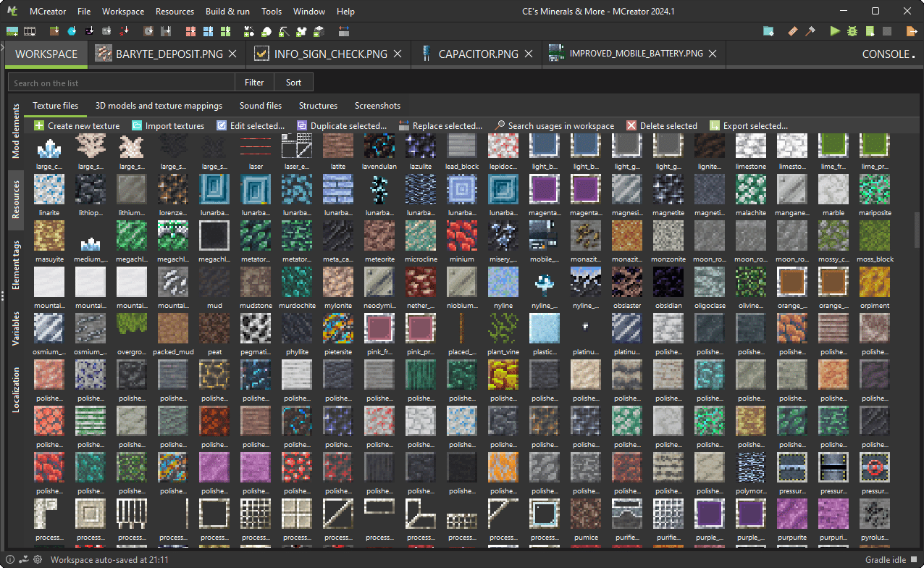Select the Variables side tab
Image resolution: width=924 pixels, height=568 pixels.
tap(17, 329)
